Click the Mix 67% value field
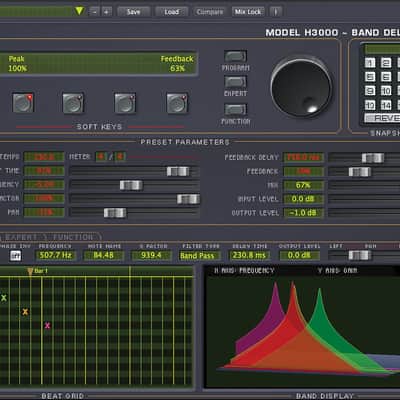The height and width of the screenshot is (400, 400). pos(303,185)
